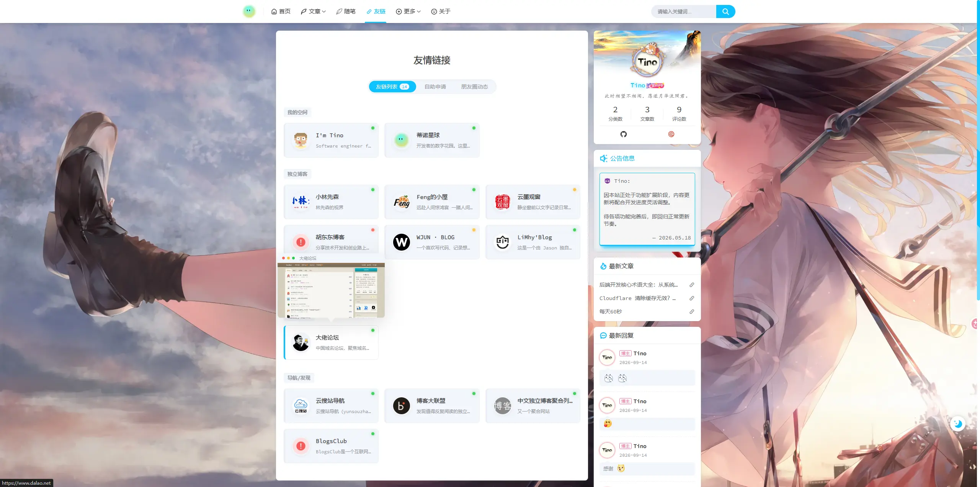This screenshot has height=487, width=980.
Task: Click the 大佬论坛 preview screenshot thumbnail
Action: tap(331, 290)
